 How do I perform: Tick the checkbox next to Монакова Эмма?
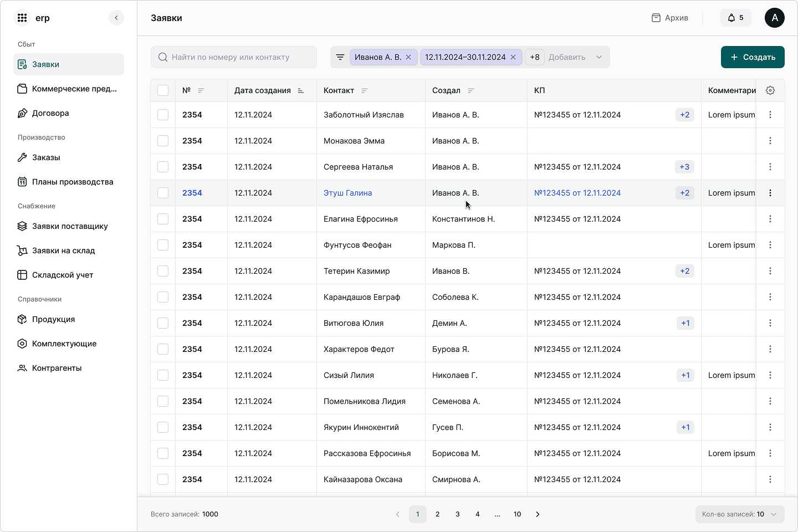coord(163,141)
